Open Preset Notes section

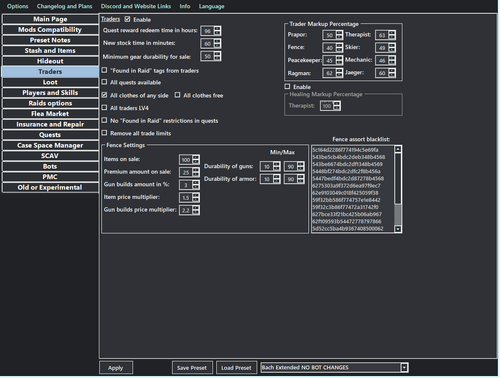pos(50,40)
